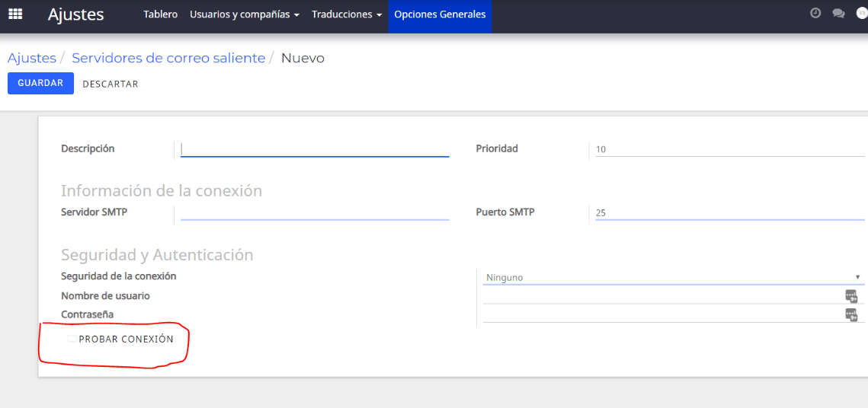This screenshot has height=408, width=868.
Task: Click the password manager icon in Nombre de usuario
Action: coord(850,296)
